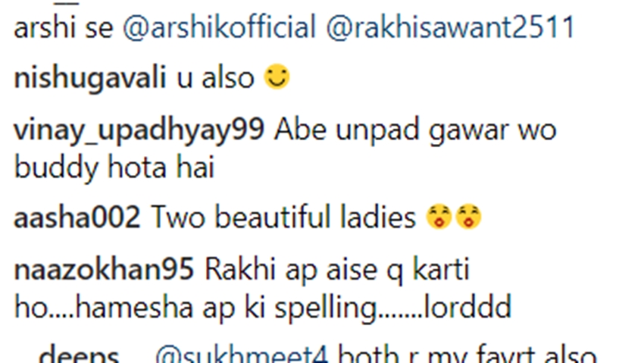The width and height of the screenshot is (644, 363).
Task: Open naazokhan95's profile
Action: click(104, 271)
